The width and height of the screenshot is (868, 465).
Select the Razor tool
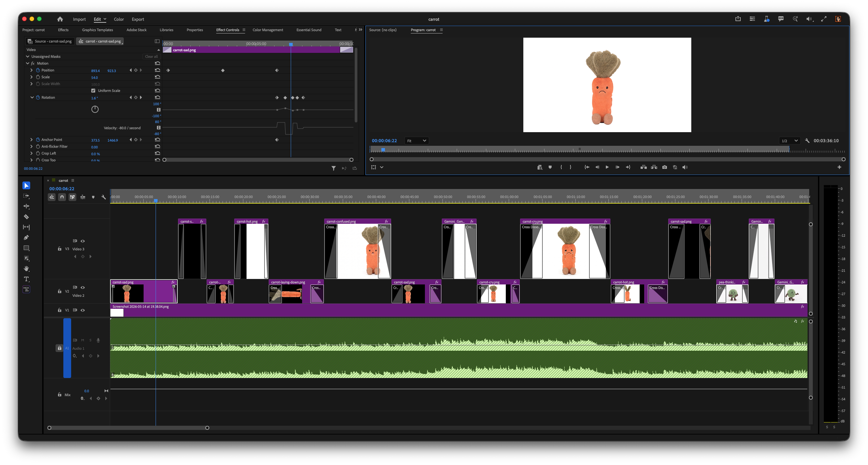coord(26,217)
